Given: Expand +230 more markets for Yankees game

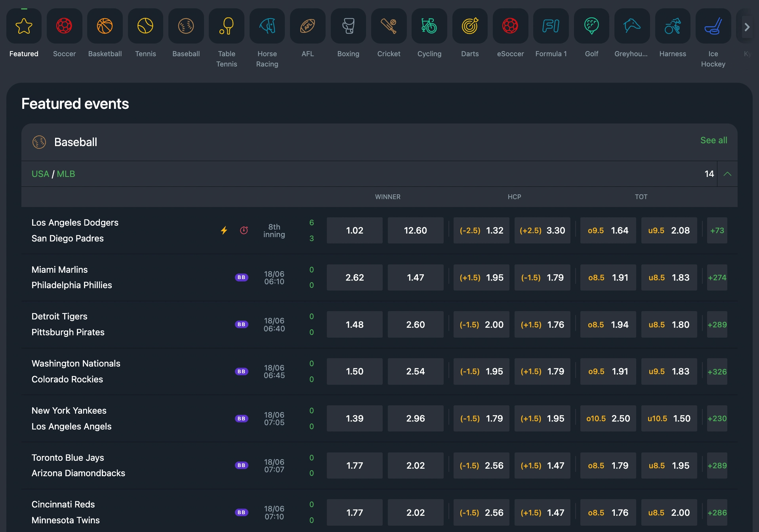Looking at the screenshot, I should 717,418.
